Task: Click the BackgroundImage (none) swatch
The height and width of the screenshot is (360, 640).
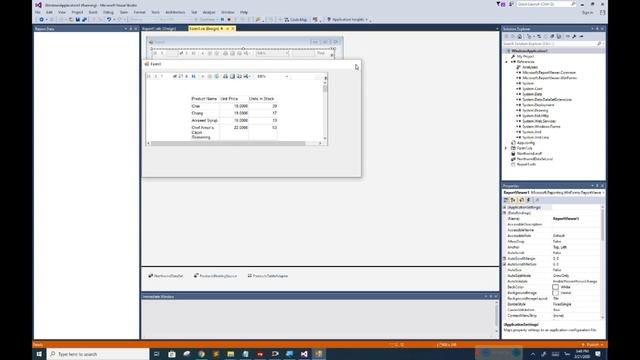Action: [556, 293]
